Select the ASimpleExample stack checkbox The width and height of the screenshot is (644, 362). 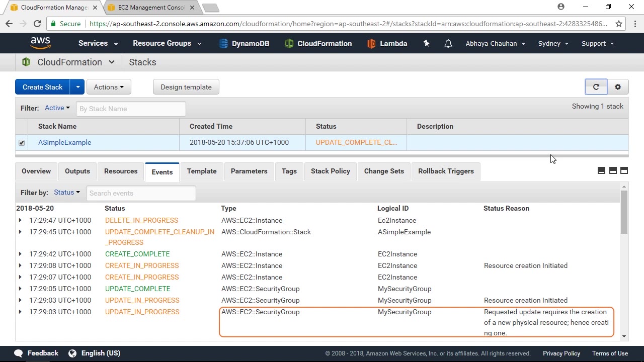point(22,143)
